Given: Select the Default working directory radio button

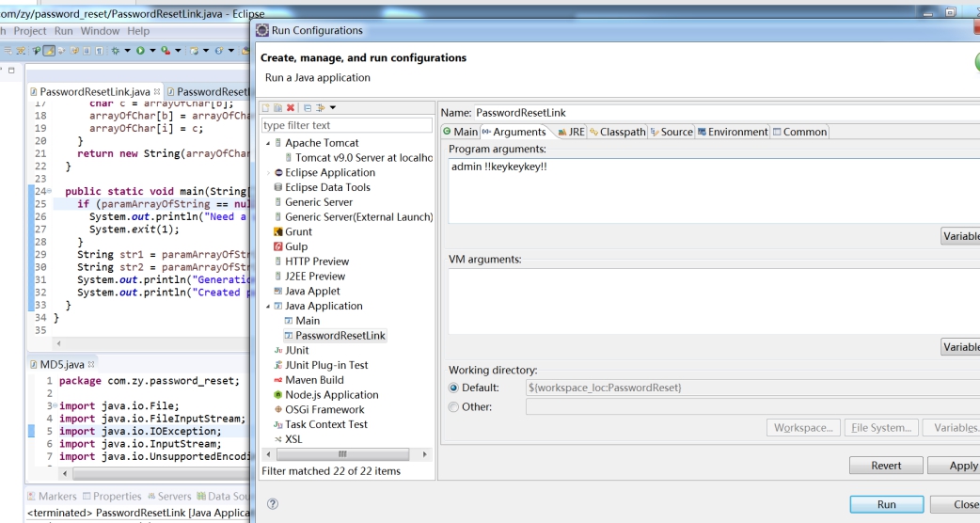Looking at the screenshot, I should pos(453,388).
